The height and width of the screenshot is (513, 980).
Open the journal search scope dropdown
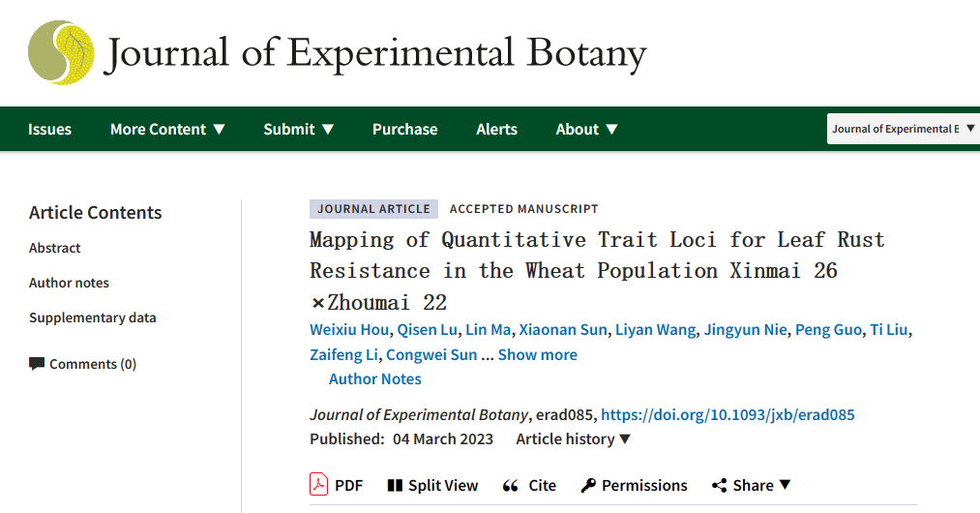tap(903, 129)
